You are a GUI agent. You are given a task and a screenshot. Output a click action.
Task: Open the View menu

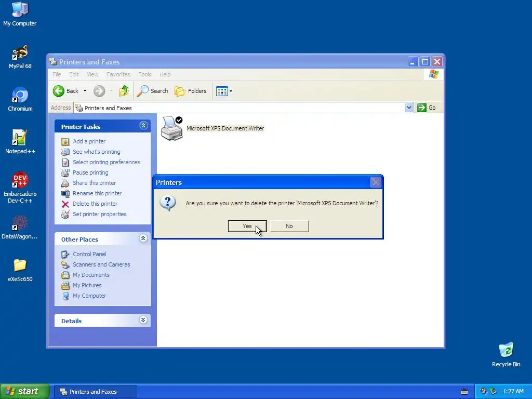point(92,74)
